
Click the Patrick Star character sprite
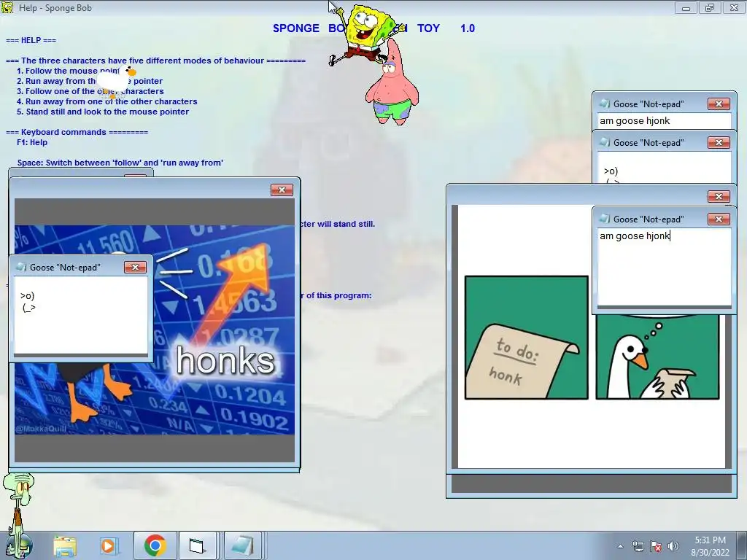coord(392,85)
